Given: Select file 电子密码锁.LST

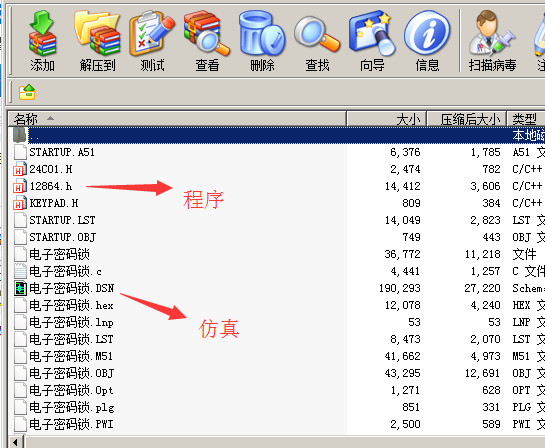Looking at the screenshot, I should 71,340.
